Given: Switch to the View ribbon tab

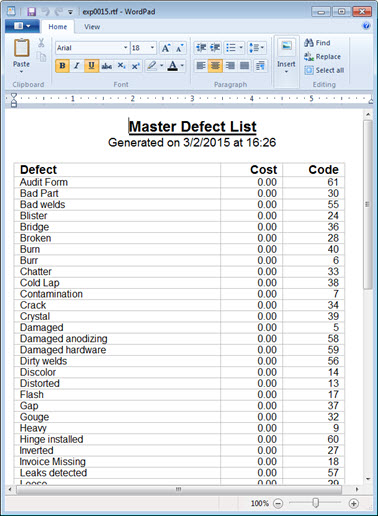Looking at the screenshot, I should click(92, 27).
